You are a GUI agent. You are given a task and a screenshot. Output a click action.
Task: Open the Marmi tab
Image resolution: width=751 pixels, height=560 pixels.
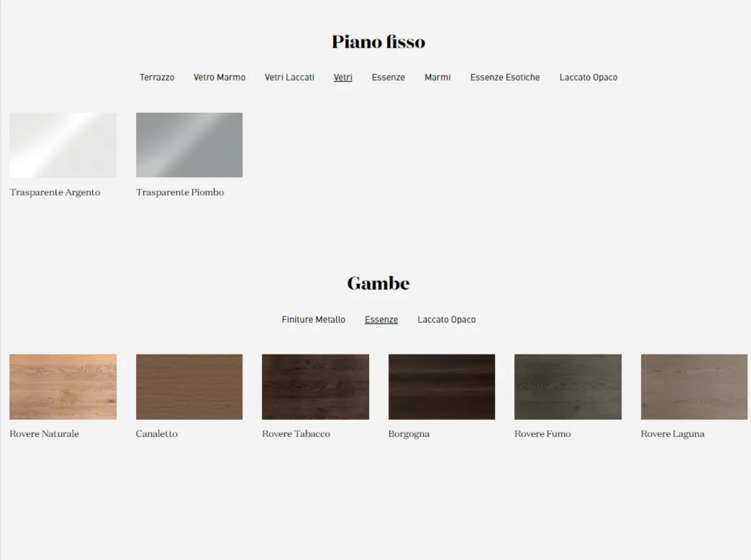pyautogui.click(x=437, y=78)
